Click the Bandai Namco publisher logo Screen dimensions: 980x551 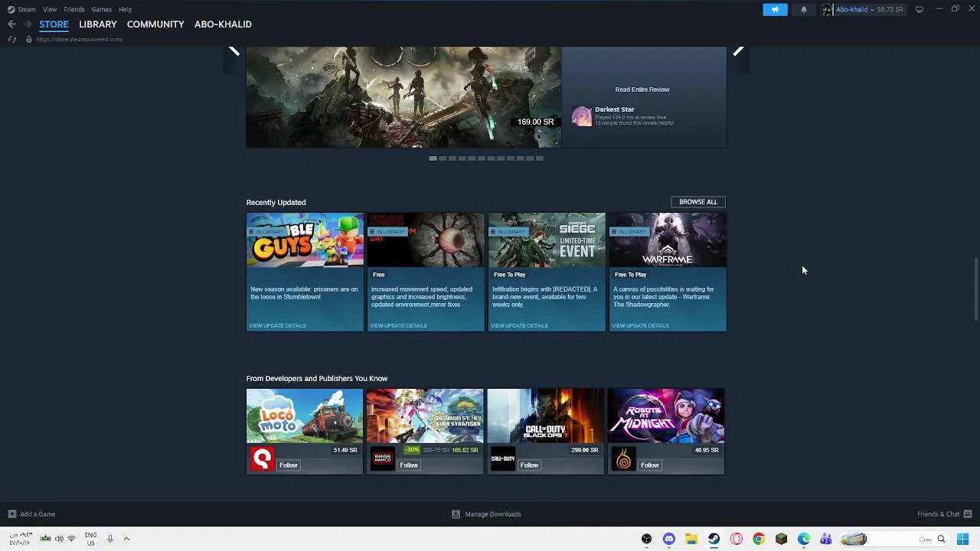coord(382,458)
